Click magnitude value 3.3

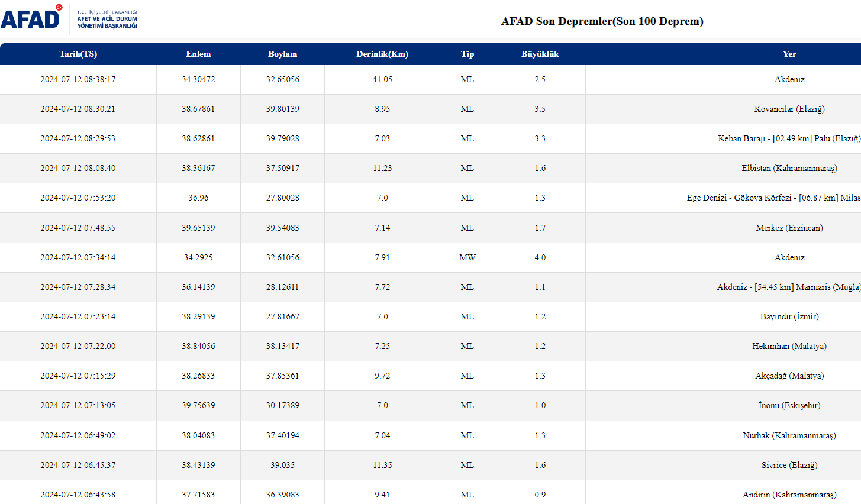coord(540,138)
